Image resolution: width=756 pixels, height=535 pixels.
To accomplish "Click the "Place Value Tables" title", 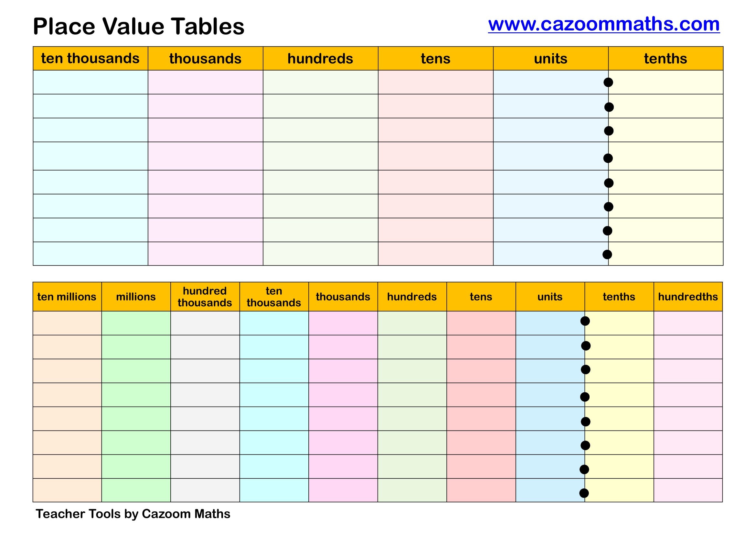I will tap(139, 26).
